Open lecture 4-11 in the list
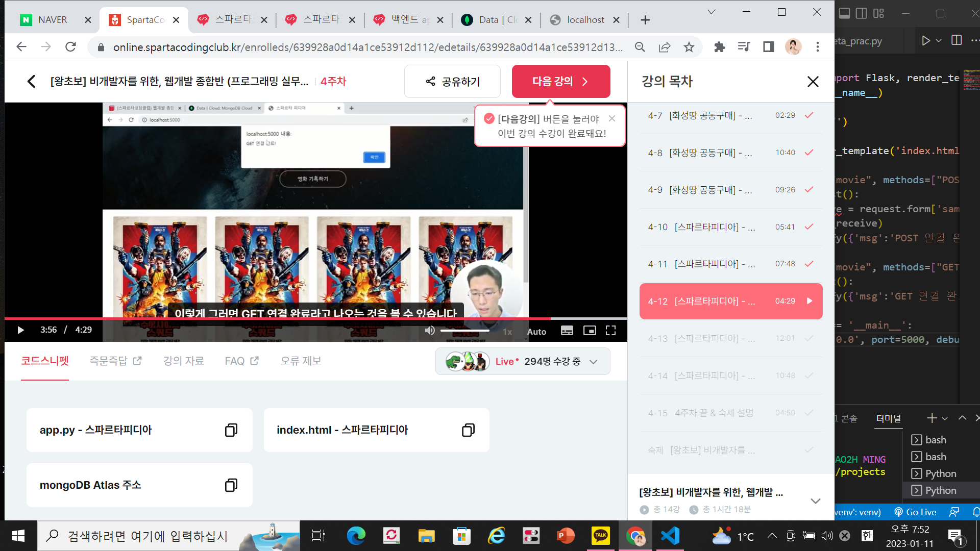This screenshot has width=980, height=551. (731, 264)
